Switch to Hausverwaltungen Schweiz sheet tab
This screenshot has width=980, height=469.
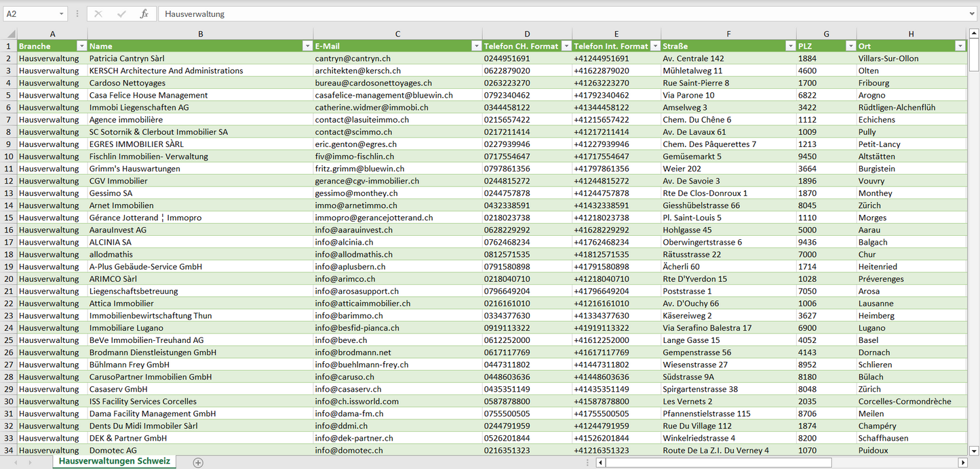click(x=114, y=461)
